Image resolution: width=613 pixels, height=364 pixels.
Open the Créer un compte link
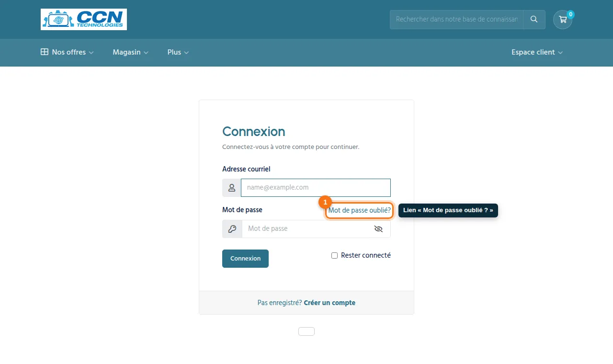pos(329,303)
